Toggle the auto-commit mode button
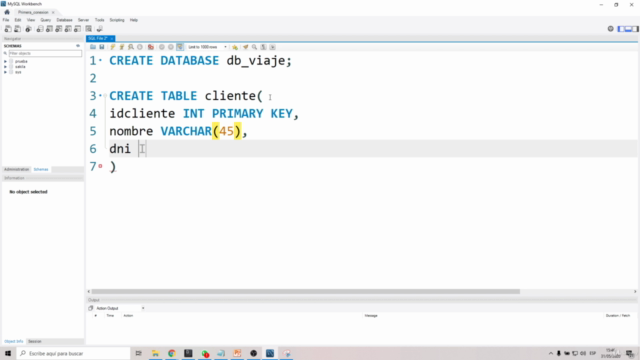Screen dimensions: 640x360 click(180, 47)
